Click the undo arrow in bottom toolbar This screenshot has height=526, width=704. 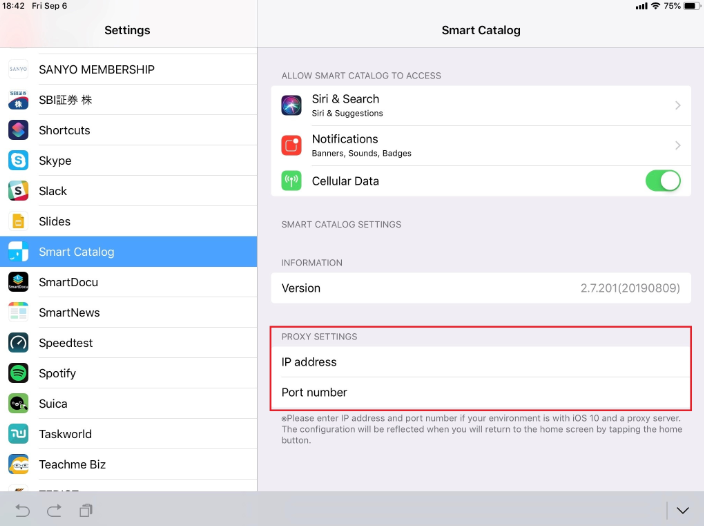pos(22,510)
